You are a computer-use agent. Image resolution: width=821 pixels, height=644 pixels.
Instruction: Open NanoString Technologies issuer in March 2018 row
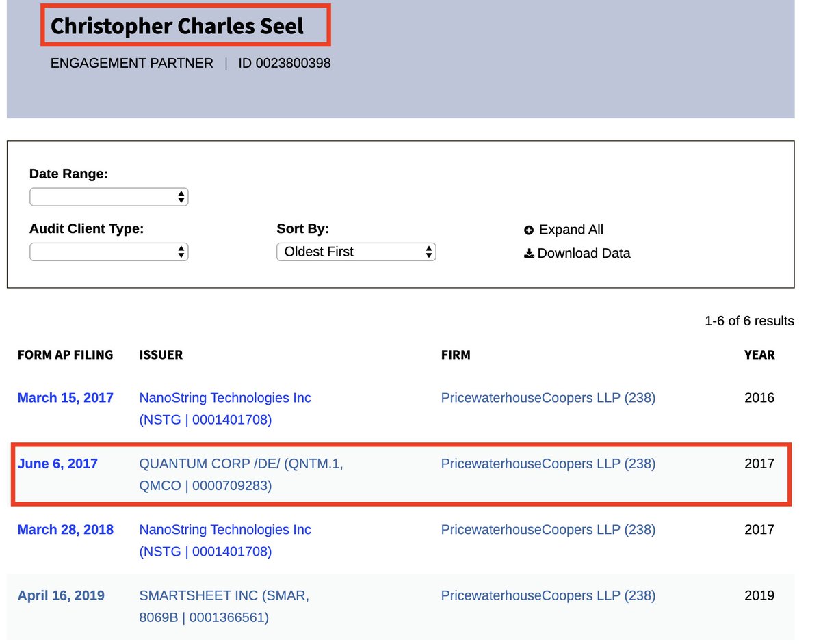click(225, 540)
